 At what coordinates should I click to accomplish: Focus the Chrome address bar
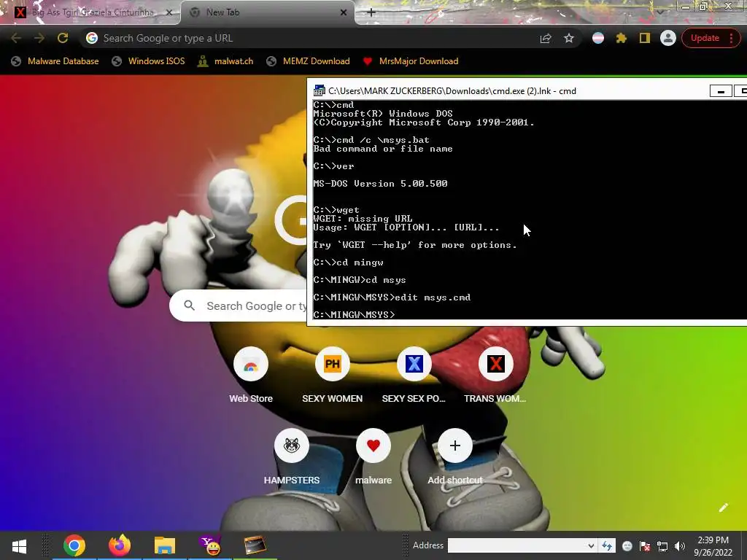(314, 38)
